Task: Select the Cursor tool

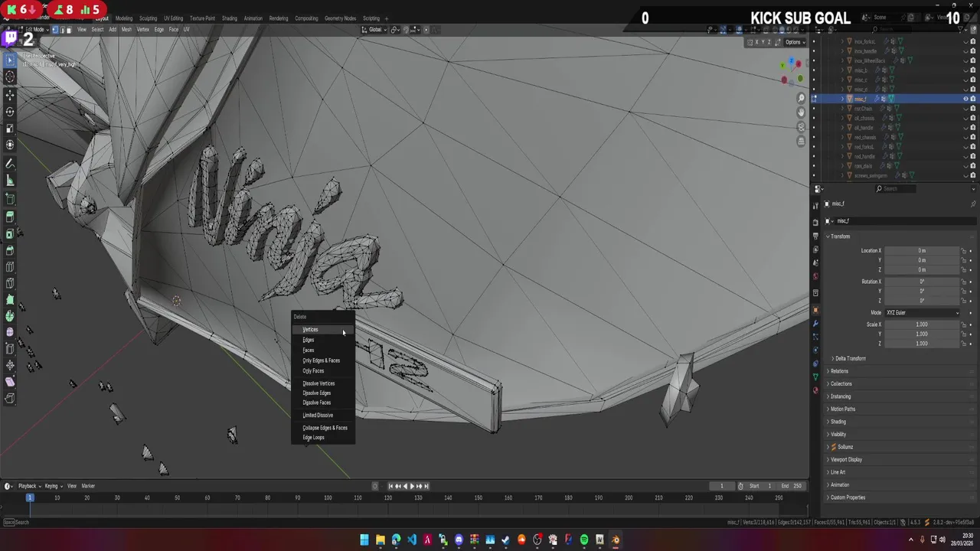Action: [10, 77]
